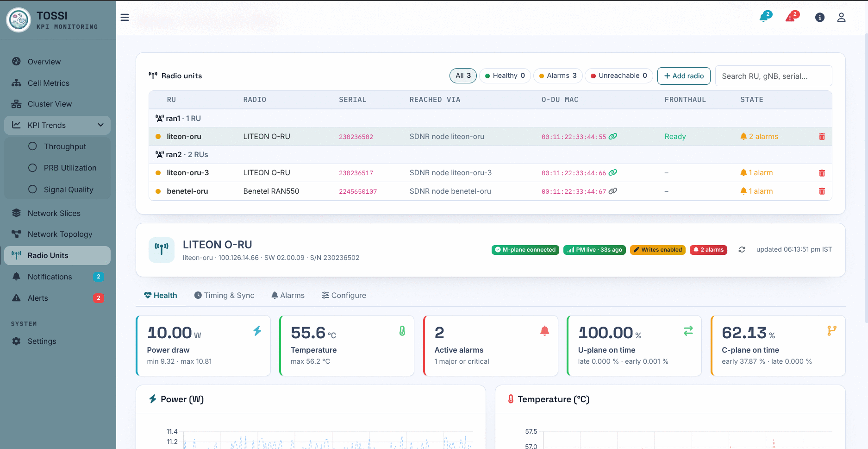Open the red alerts triangle icon
Screen dimensions: 868x449
coord(792,17)
